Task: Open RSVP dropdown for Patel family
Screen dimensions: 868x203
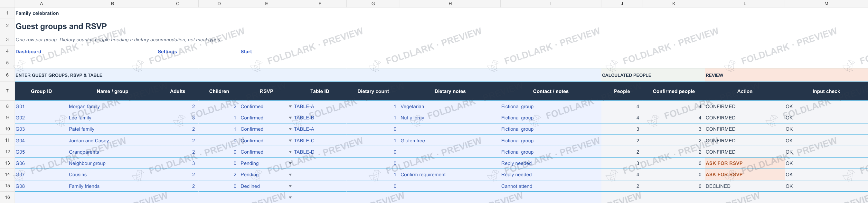Action: coord(290,129)
